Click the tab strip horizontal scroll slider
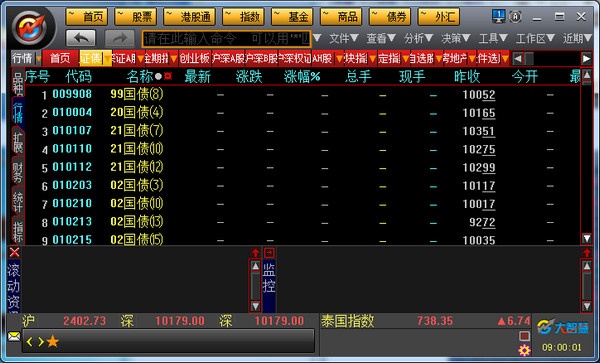The height and width of the screenshot is (363, 600). 529,59
